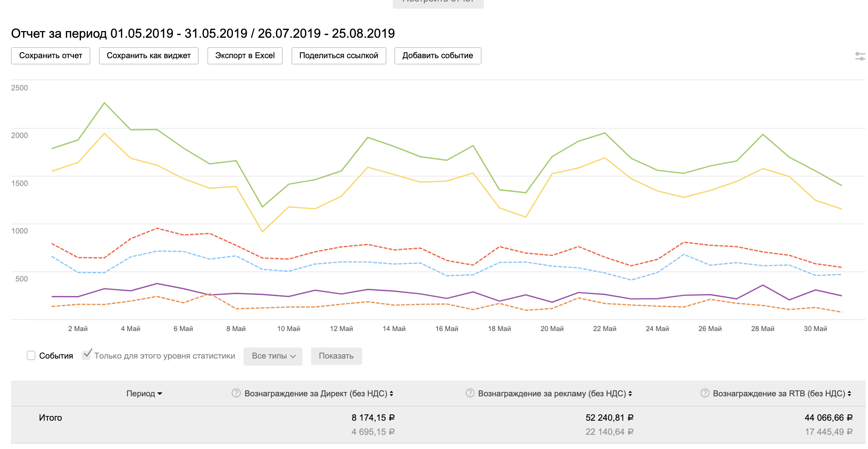The height and width of the screenshot is (449, 868).
Task: Click help icon beside Вознаграждение за Директ
Action: 236,393
